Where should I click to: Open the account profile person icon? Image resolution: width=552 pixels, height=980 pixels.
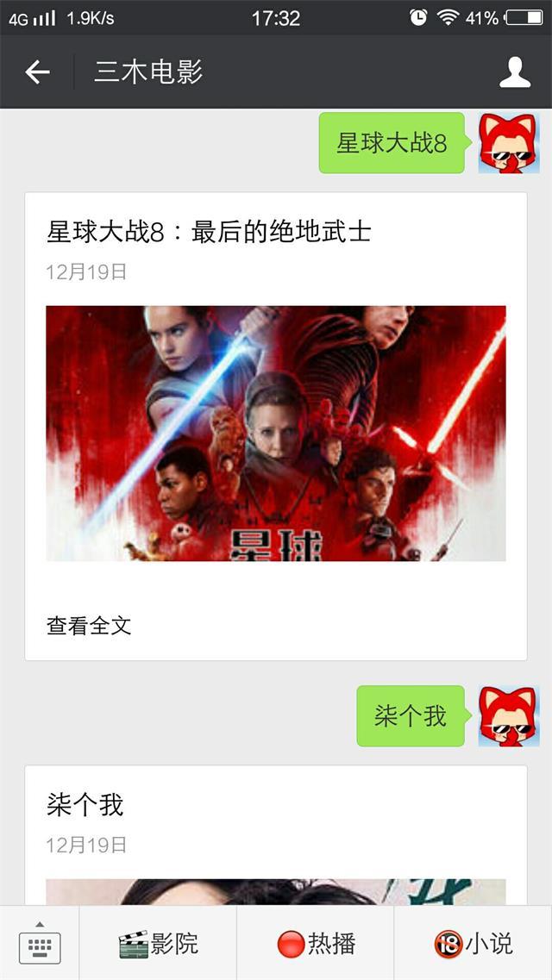click(x=515, y=72)
